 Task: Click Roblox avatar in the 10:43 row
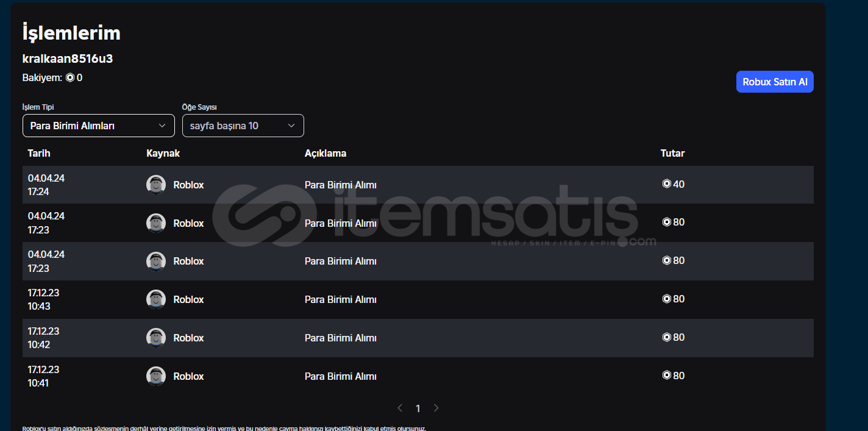(156, 299)
